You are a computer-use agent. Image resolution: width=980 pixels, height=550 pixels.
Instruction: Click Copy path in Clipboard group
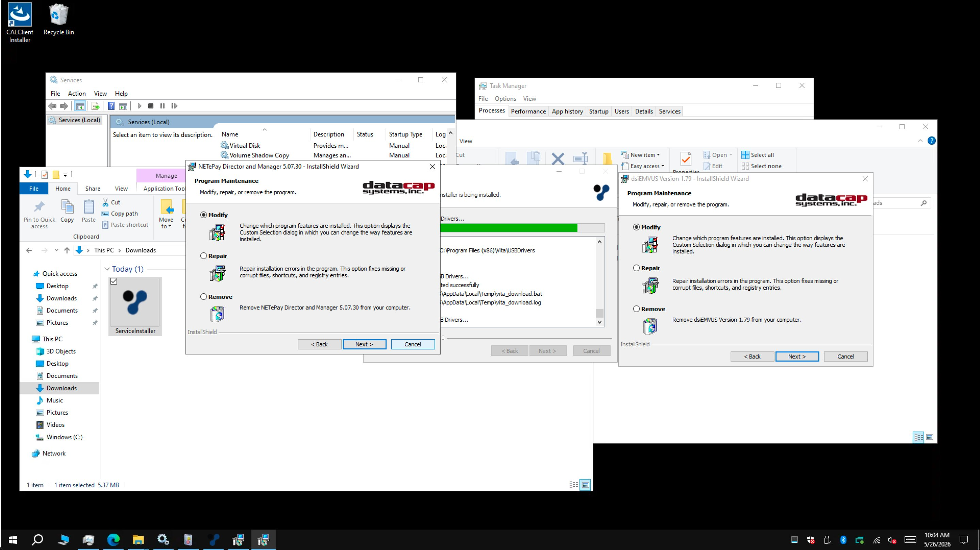coord(120,213)
